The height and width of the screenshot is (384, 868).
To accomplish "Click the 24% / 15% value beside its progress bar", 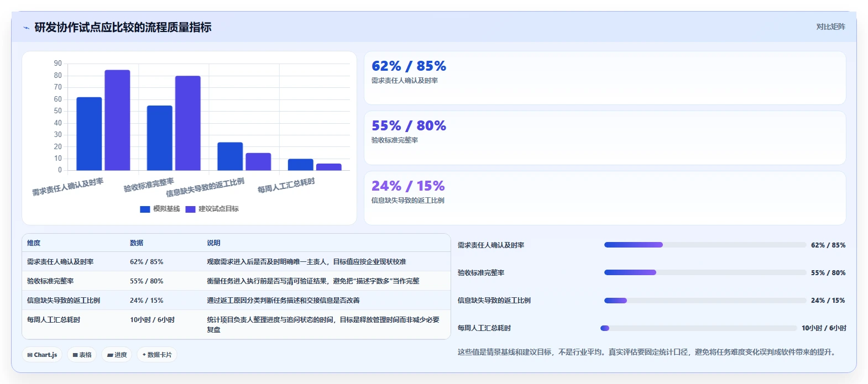I will (x=828, y=301).
